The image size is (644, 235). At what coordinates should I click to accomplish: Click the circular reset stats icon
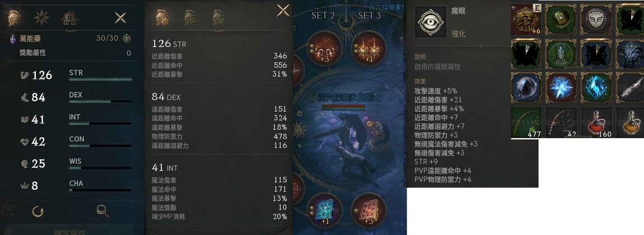(x=38, y=211)
